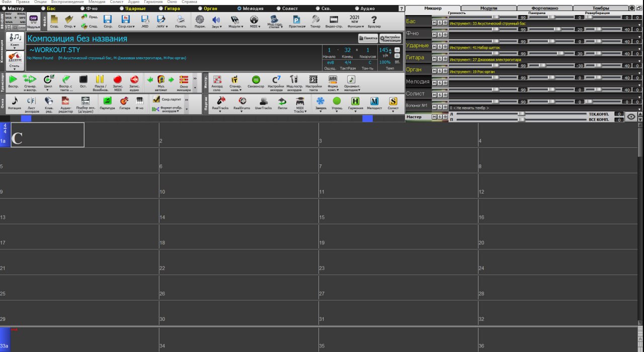This screenshot has width=644, height=352.
Task: Switch to the Тембры tab
Action: click(x=601, y=8)
